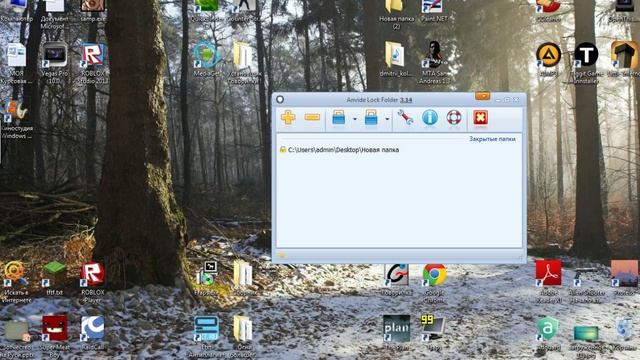Open dropdown arrow beside the second padlock icon
The width and height of the screenshot is (640, 360).
tap(387, 119)
